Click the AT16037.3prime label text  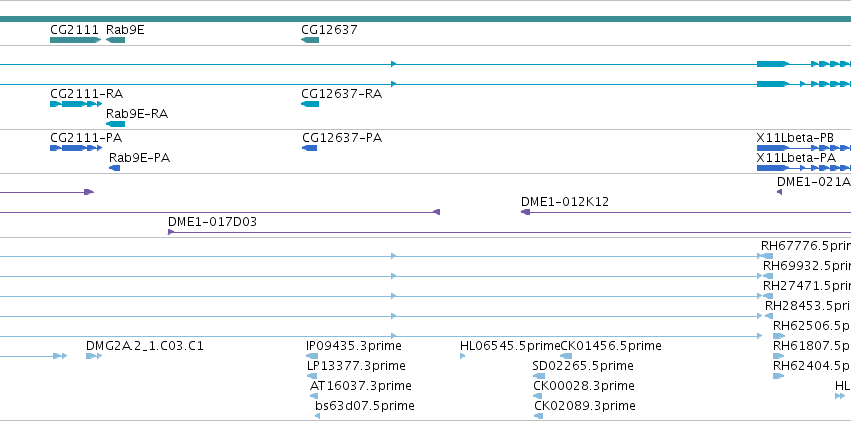[x=360, y=386]
